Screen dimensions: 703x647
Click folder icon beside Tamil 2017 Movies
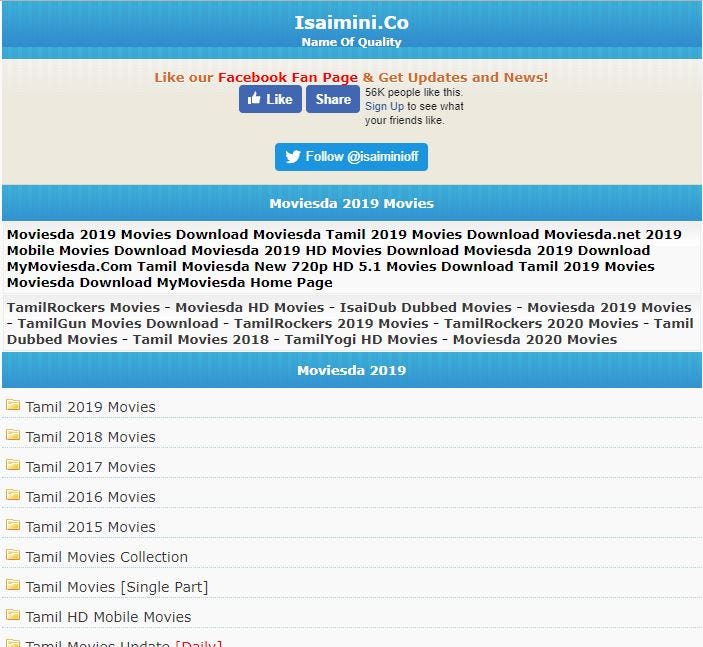(x=13, y=465)
